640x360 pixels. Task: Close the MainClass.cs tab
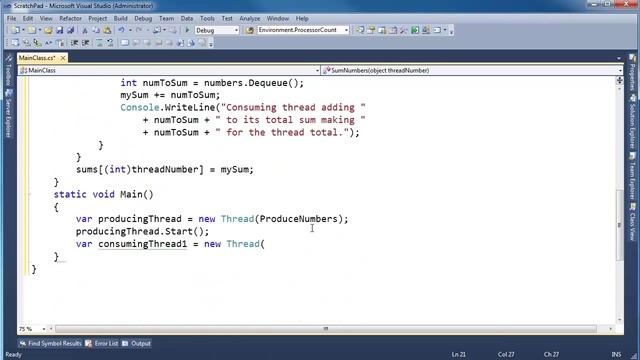[63, 58]
